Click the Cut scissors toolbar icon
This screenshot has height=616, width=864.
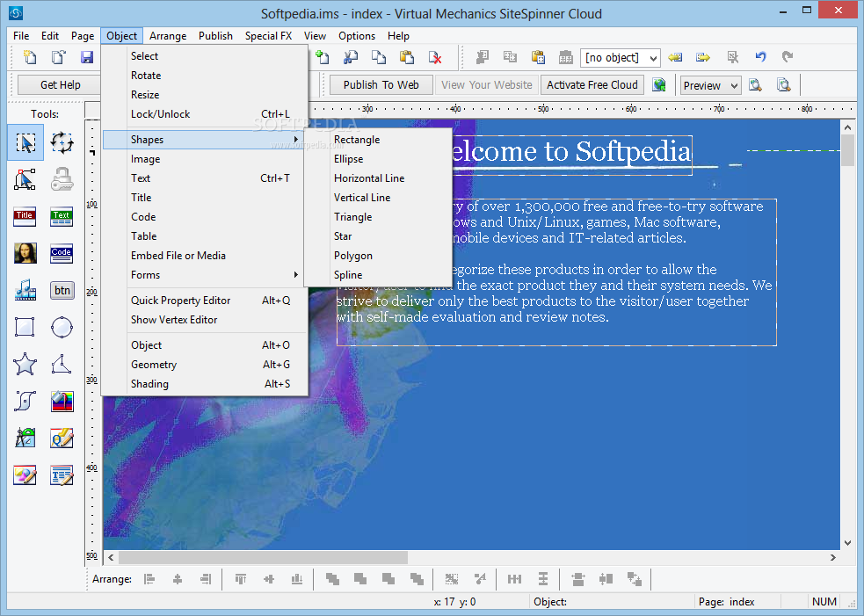(351, 57)
